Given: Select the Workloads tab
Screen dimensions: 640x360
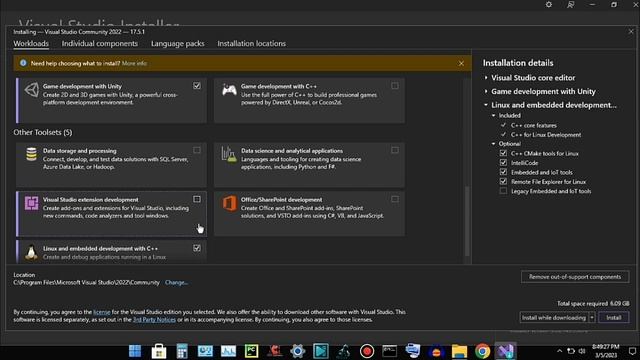Looking at the screenshot, I should pos(31,43).
